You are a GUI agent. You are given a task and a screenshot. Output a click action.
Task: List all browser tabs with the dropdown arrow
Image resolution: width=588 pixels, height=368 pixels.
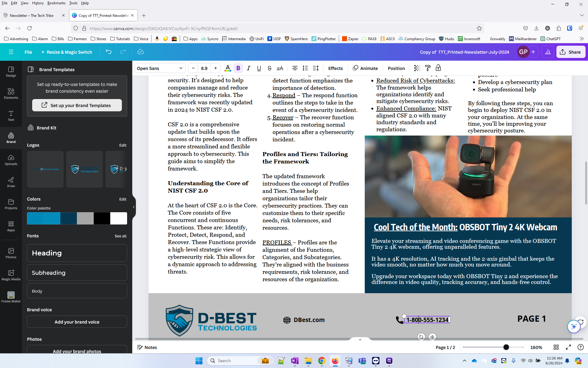click(x=582, y=15)
